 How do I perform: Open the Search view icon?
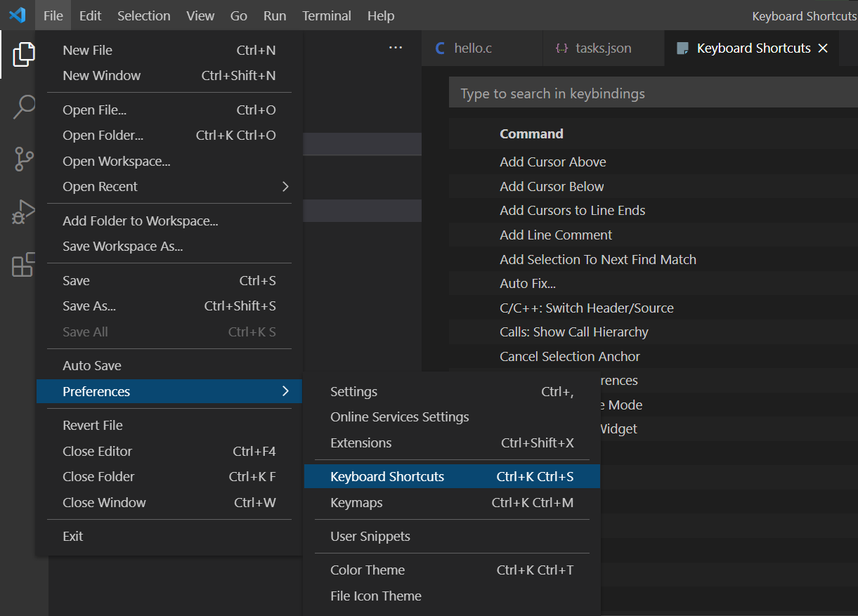tap(24, 107)
